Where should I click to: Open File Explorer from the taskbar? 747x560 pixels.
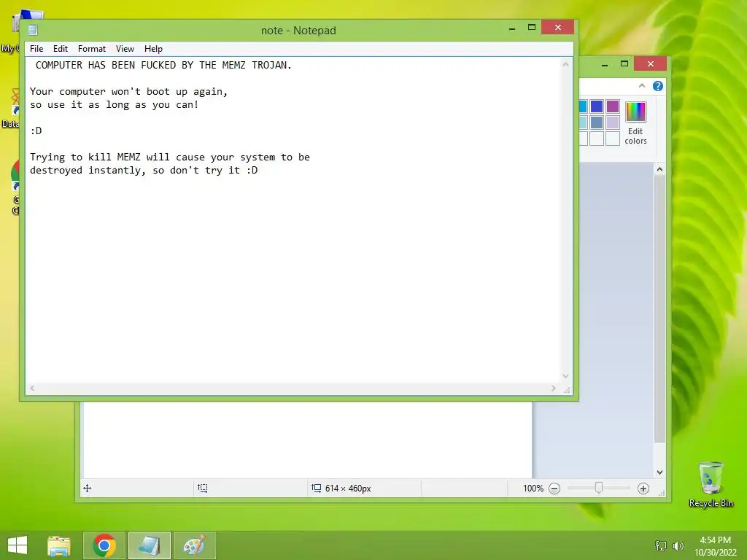[59, 545]
